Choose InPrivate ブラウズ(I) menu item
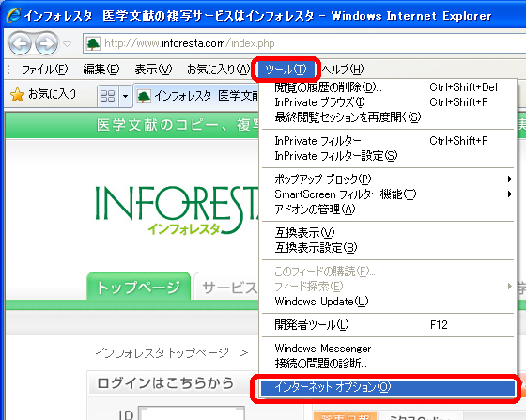Image resolution: width=526 pixels, height=420 pixels. [x=388, y=102]
